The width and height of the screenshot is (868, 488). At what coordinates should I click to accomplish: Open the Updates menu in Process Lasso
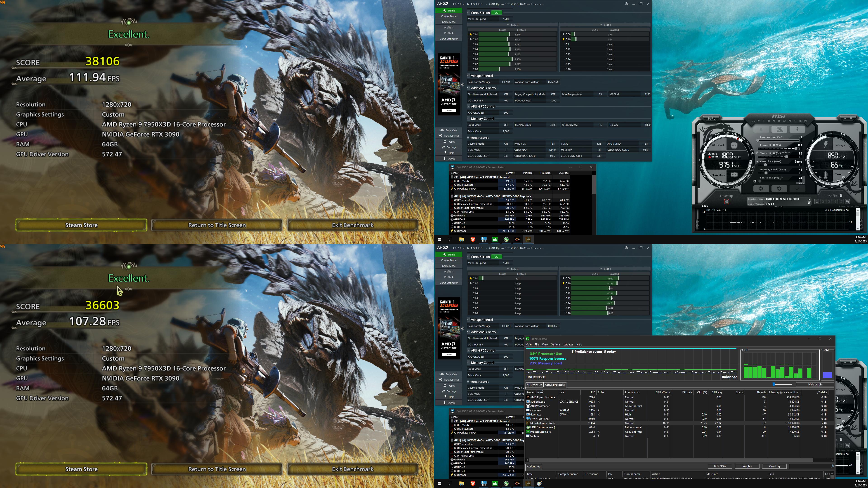pos(568,345)
